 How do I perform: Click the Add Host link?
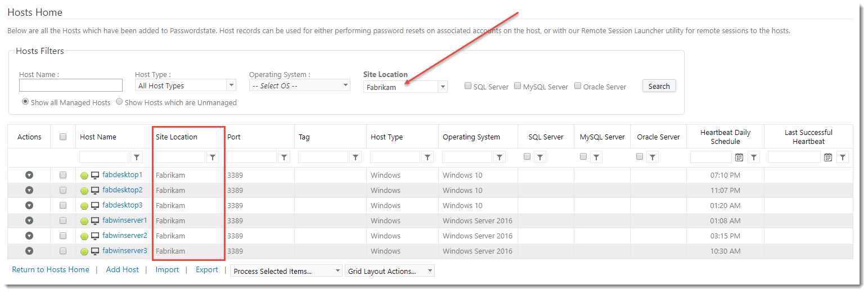122,269
